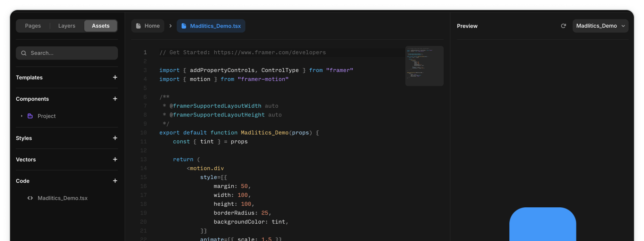Add a new Vector with plus icon
This screenshot has height=241, width=644.
(x=115, y=160)
